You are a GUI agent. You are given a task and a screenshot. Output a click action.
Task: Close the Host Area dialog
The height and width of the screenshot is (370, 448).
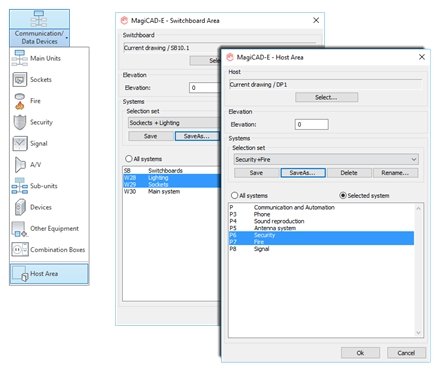click(x=422, y=57)
